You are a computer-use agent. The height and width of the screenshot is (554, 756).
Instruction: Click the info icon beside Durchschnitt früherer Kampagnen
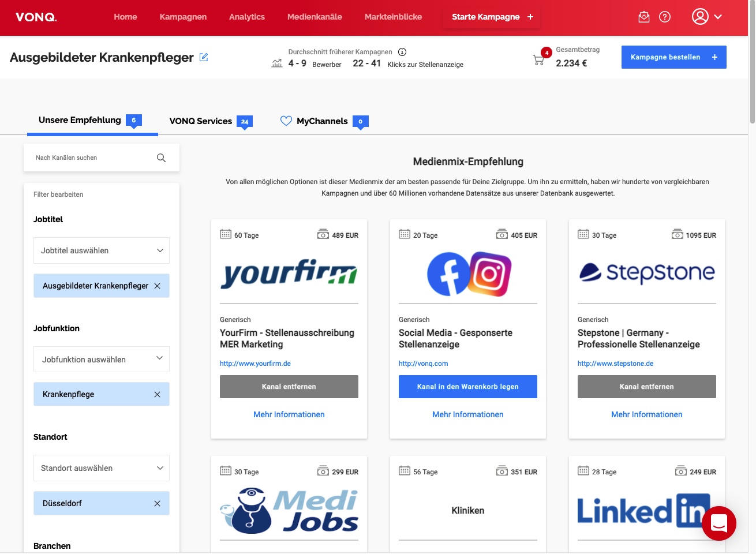point(402,51)
